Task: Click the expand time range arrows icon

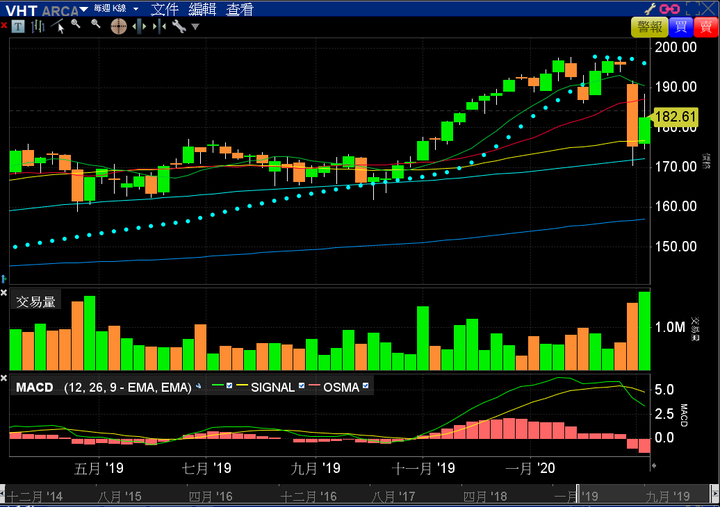Action: tap(139, 27)
